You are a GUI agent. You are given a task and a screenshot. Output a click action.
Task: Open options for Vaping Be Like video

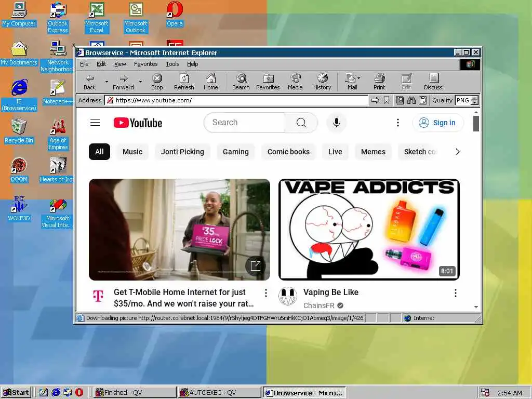coord(455,293)
